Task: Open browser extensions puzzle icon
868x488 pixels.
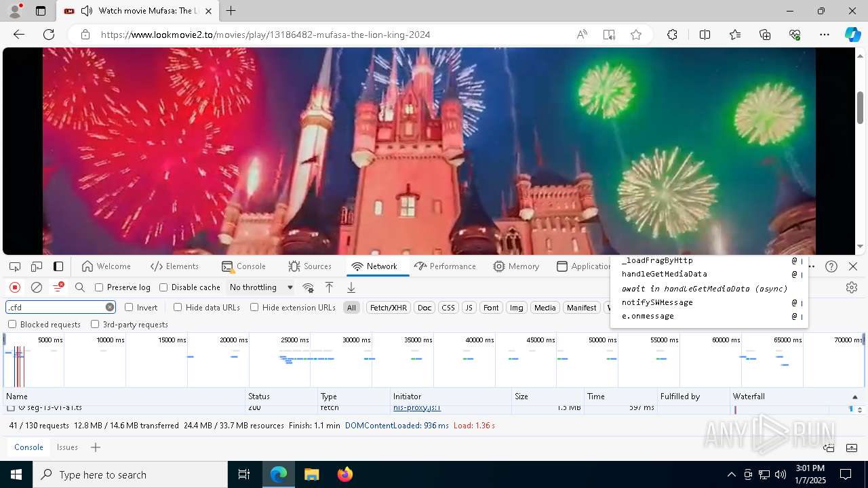Action: [x=672, y=35]
